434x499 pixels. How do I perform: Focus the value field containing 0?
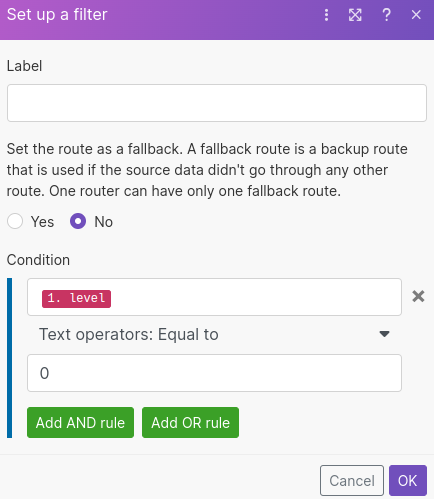214,373
